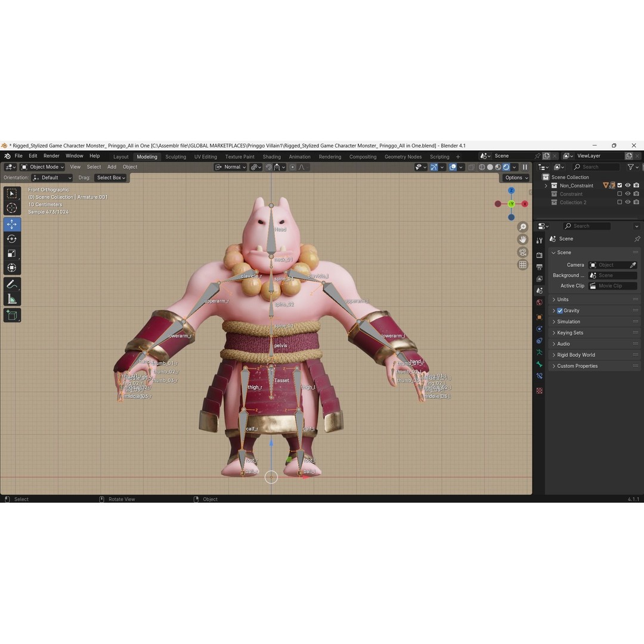Click the pan view hand icon
The width and height of the screenshot is (644, 644).
tap(522, 240)
